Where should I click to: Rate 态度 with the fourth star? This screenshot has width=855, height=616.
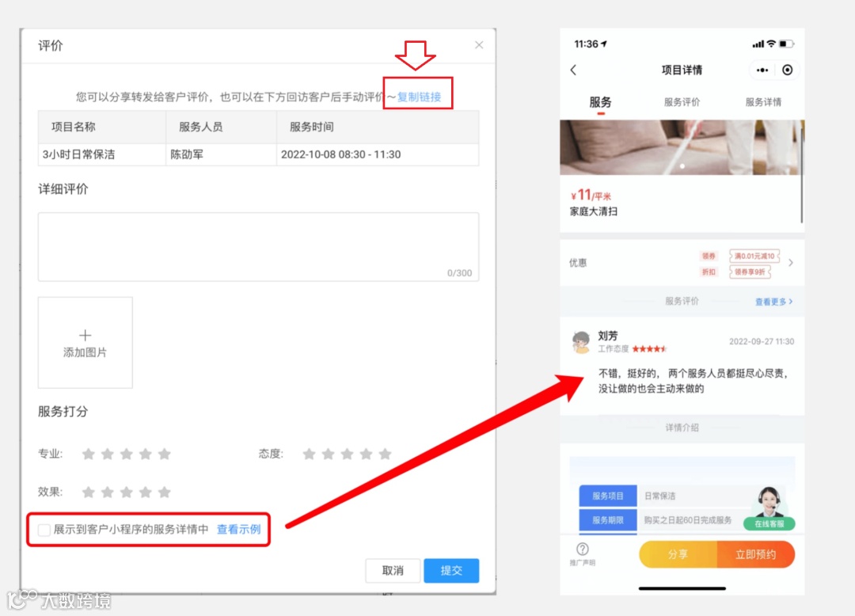point(366,454)
